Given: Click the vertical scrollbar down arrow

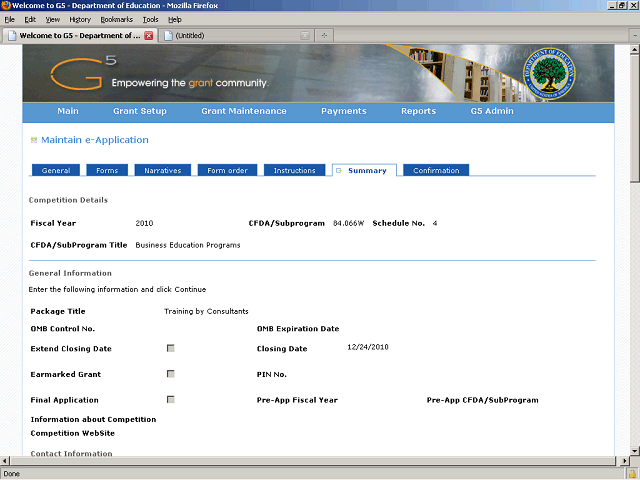Looking at the screenshot, I should [635, 451].
